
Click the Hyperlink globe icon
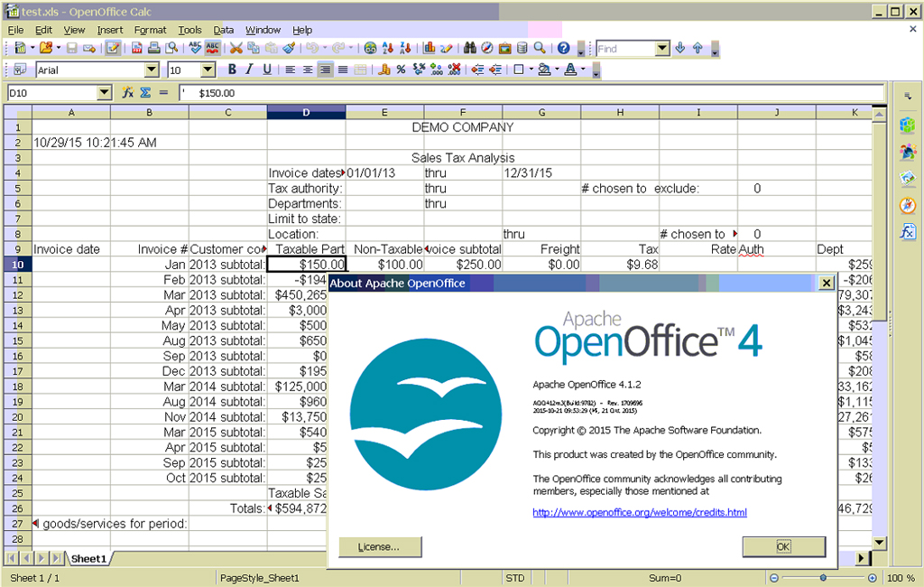point(370,49)
